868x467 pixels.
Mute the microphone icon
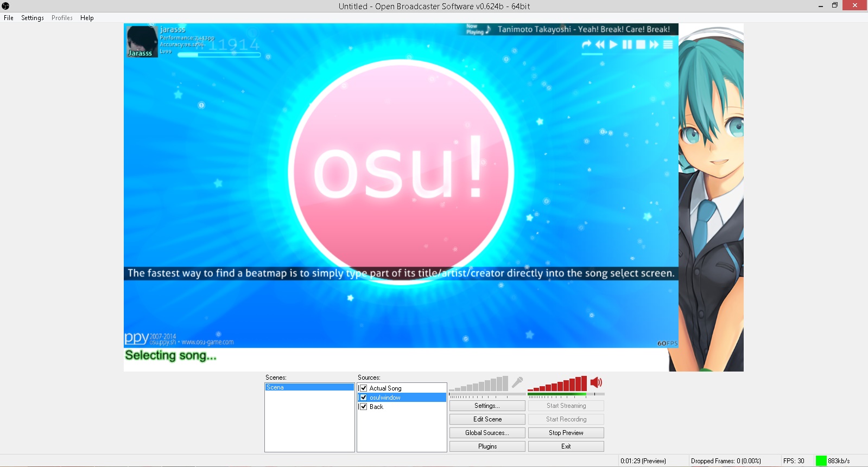pyautogui.click(x=517, y=382)
